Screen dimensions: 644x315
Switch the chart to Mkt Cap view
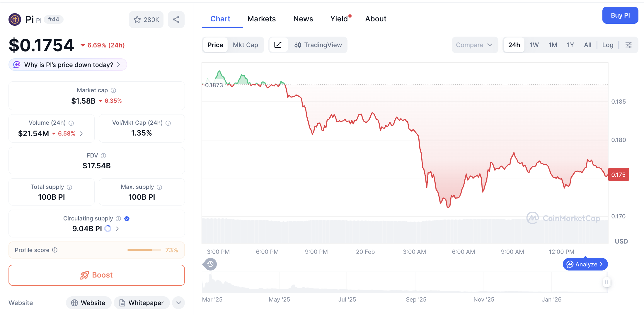[246, 45]
